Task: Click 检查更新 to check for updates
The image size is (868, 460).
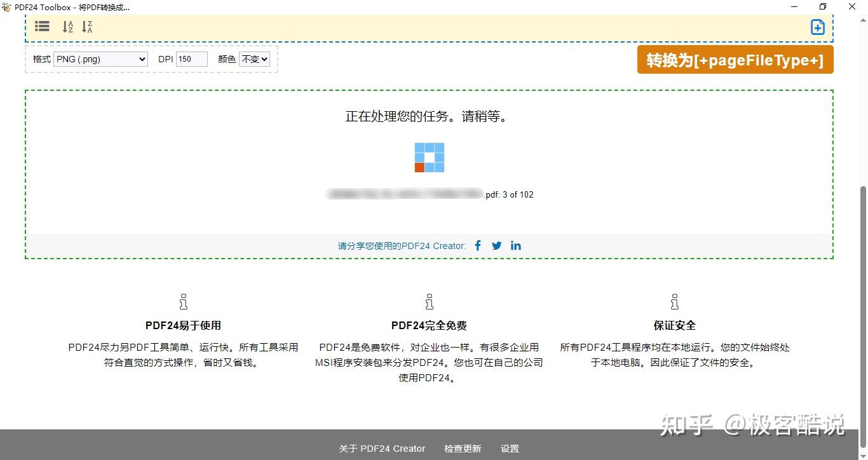Action: (463, 448)
